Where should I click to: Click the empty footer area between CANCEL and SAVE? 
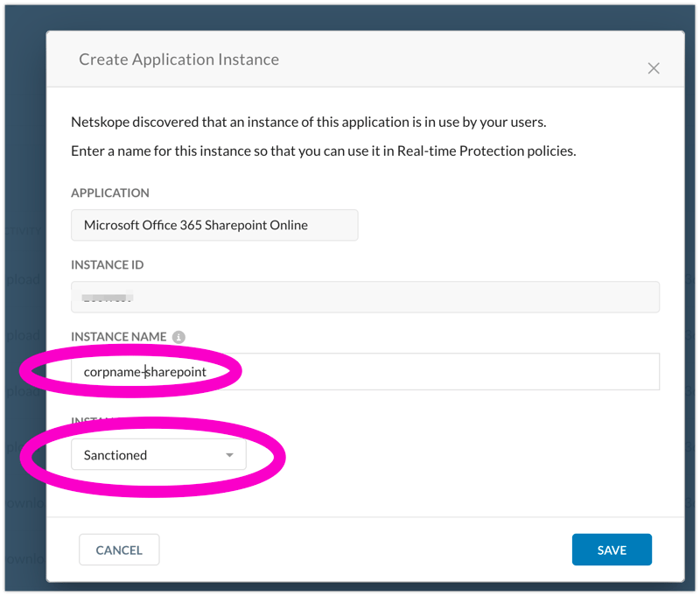[363, 550]
